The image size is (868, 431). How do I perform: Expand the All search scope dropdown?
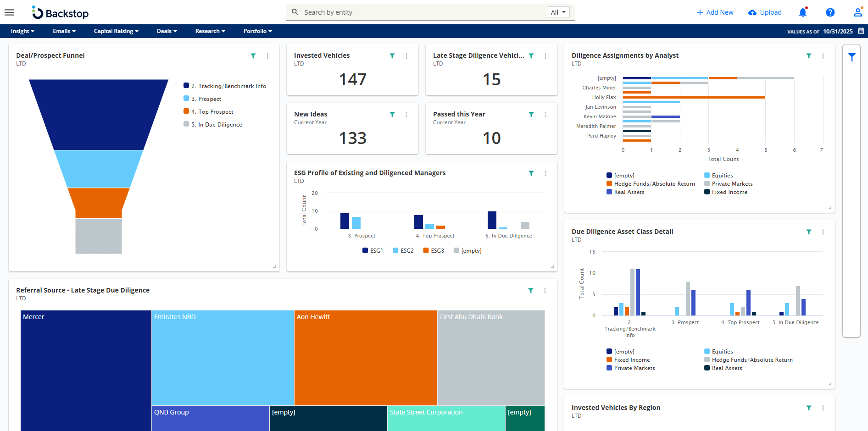(x=558, y=12)
